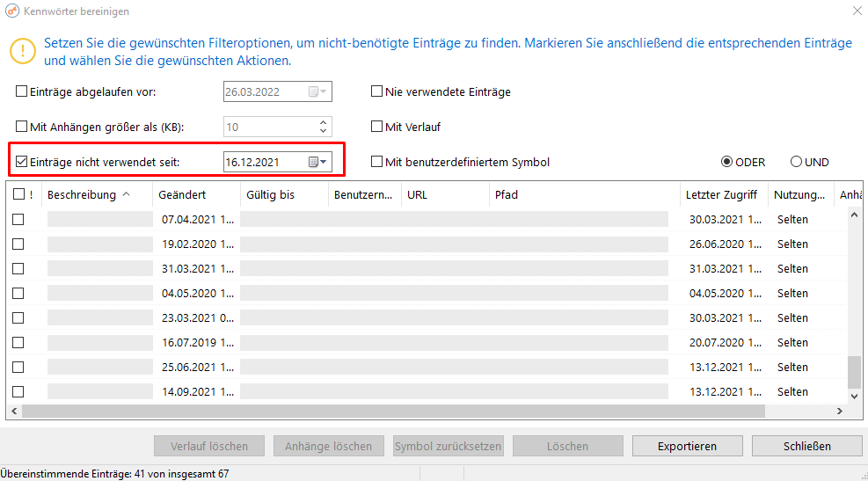Check the row changed 23.03.2021

click(18, 317)
